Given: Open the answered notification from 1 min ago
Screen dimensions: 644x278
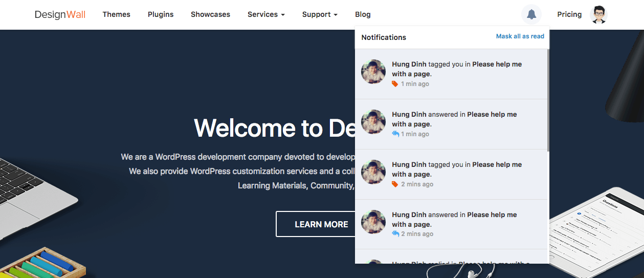Looking at the screenshot, I should click(x=451, y=124).
